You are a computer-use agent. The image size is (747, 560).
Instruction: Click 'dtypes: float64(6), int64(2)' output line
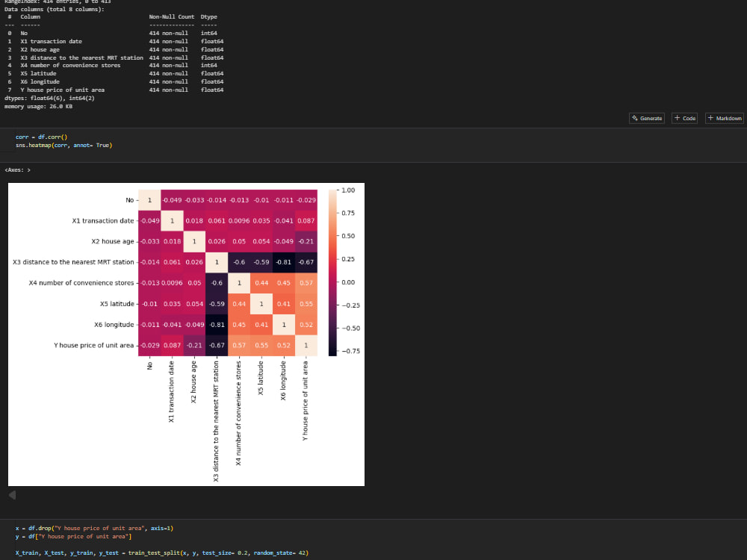coord(49,98)
